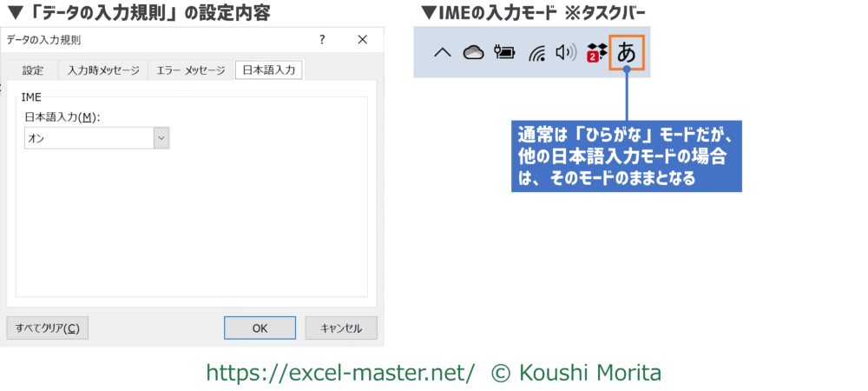Click the excel-master.net URL text
868x391 pixels.
(340, 373)
